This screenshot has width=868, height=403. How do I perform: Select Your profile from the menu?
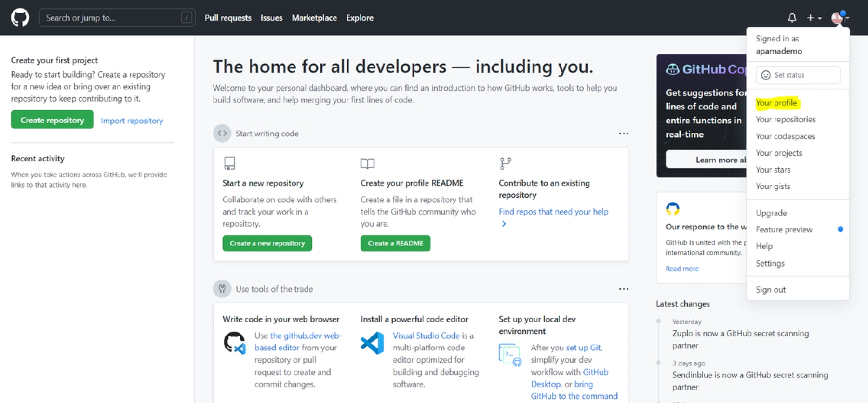click(776, 103)
